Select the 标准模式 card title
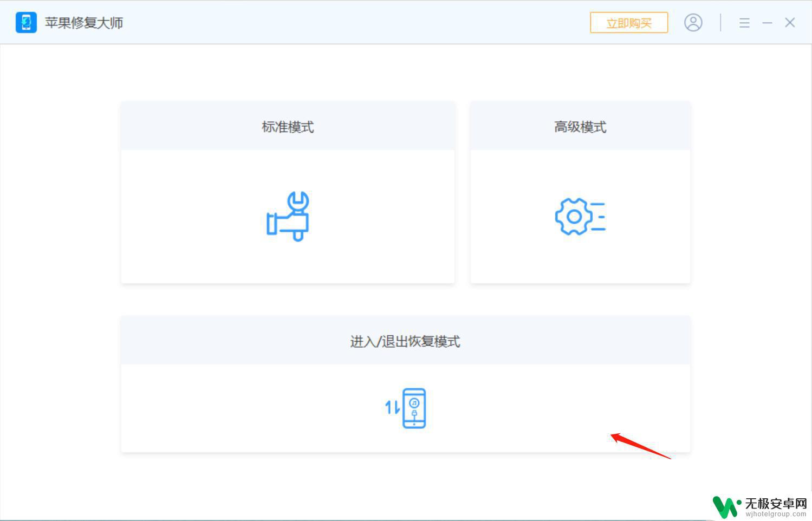The height and width of the screenshot is (521, 812). pos(288,127)
